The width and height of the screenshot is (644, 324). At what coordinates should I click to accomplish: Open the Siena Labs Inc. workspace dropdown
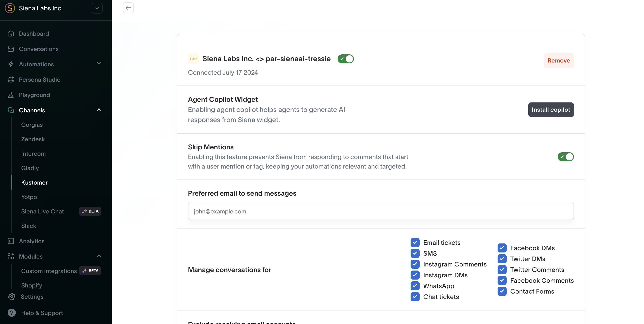point(97,8)
